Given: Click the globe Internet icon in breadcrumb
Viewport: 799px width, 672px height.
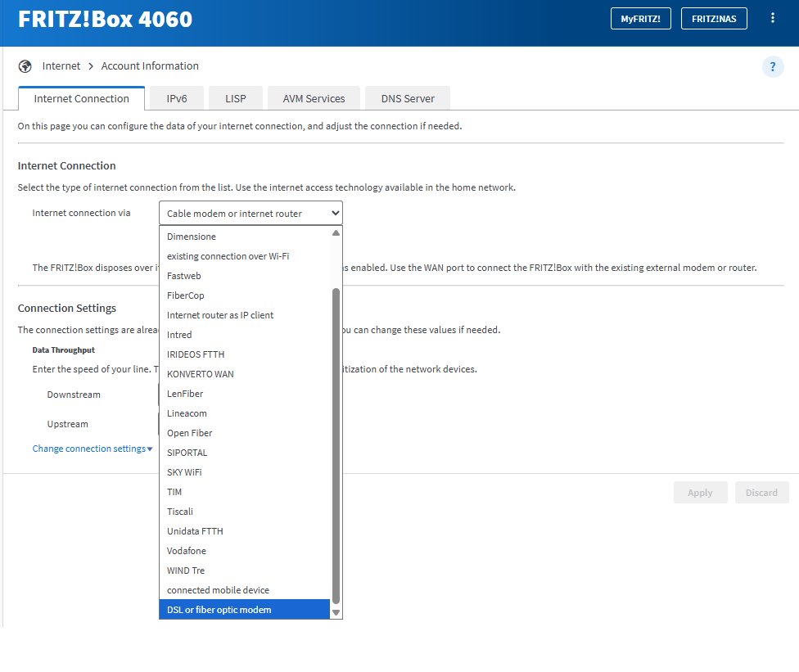Looking at the screenshot, I should click(25, 66).
